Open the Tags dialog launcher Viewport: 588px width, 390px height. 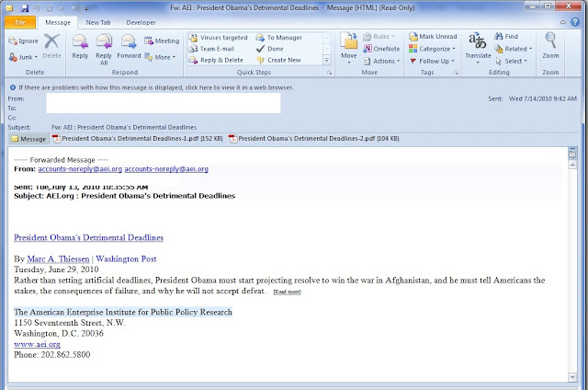point(456,73)
